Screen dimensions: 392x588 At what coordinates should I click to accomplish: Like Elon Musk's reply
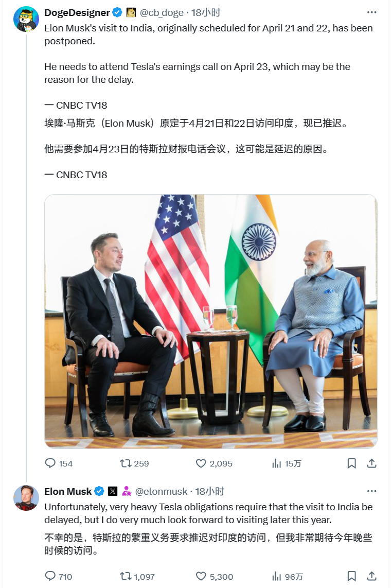click(201, 576)
